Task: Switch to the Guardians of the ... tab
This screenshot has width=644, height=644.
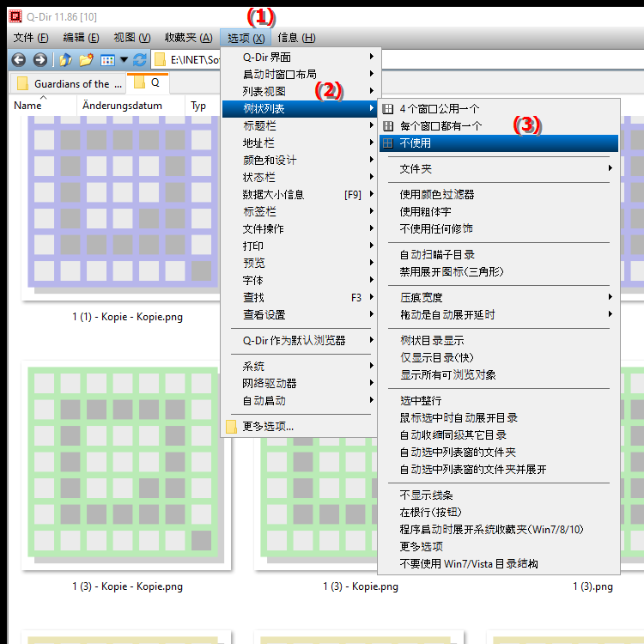Action: (69, 84)
